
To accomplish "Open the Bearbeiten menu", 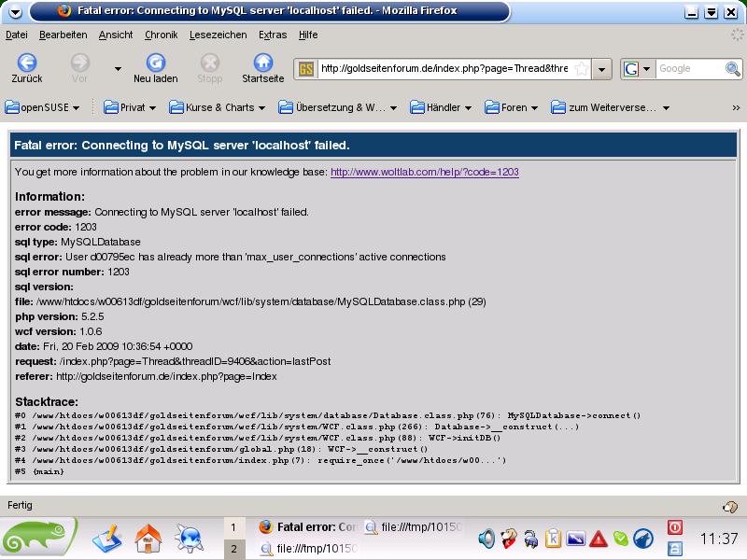I will click(63, 35).
